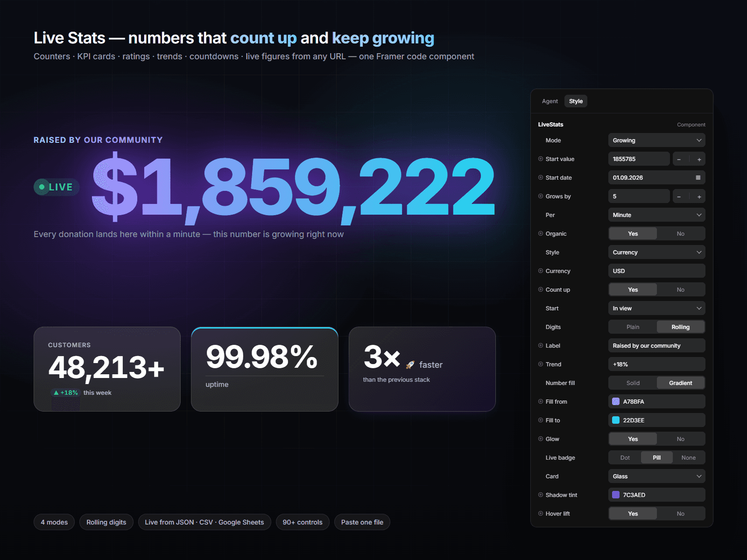Click the plus icon beside Count up label
Viewport: 747px width, 560px height.
pos(541,289)
